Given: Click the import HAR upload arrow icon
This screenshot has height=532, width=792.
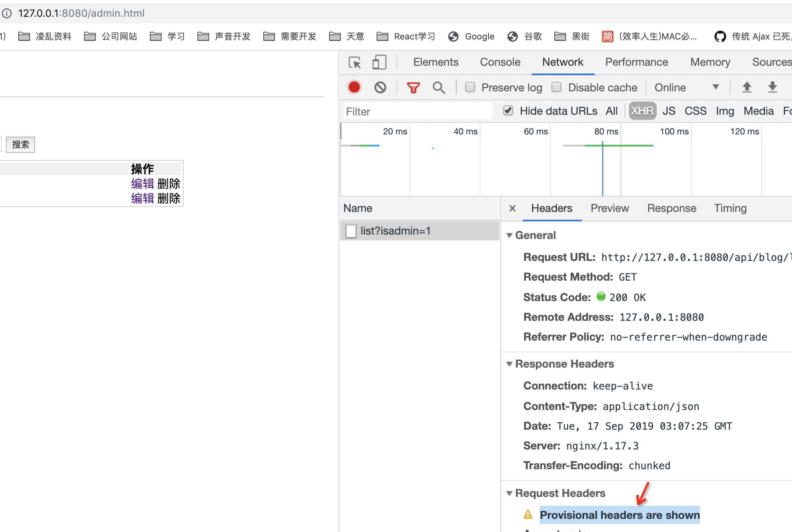Looking at the screenshot, I should click(x=747, y=87).
